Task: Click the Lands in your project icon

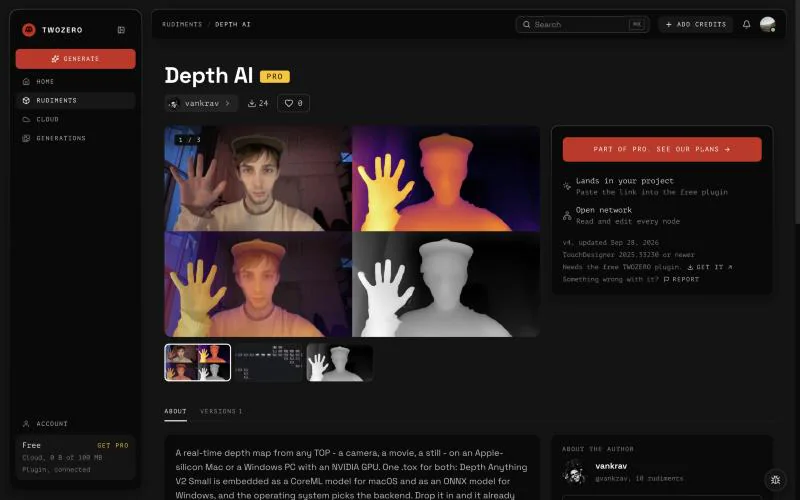Action: (567, 186)
